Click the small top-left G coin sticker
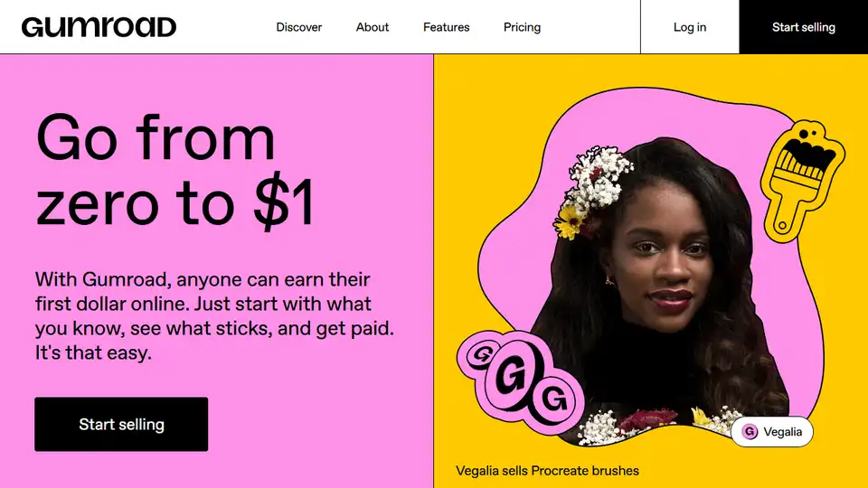This screenshot has height=488, width=868. [x=480, y=354]
